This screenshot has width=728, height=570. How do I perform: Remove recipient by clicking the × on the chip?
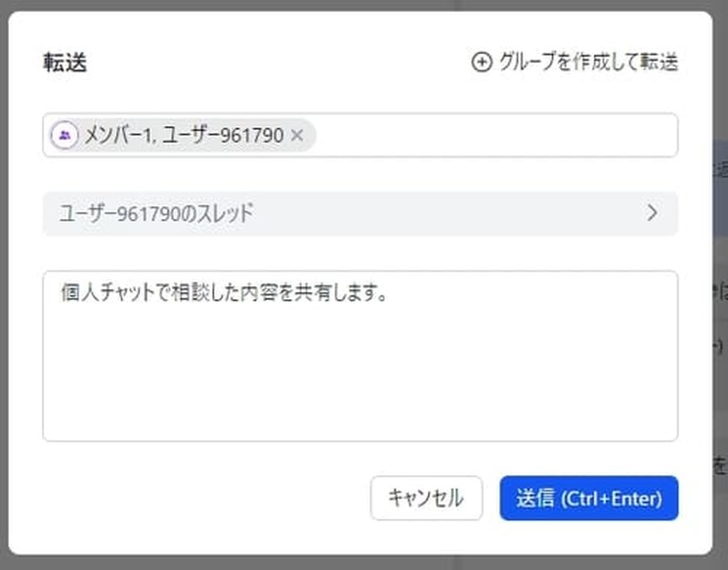tap(297, 136)
